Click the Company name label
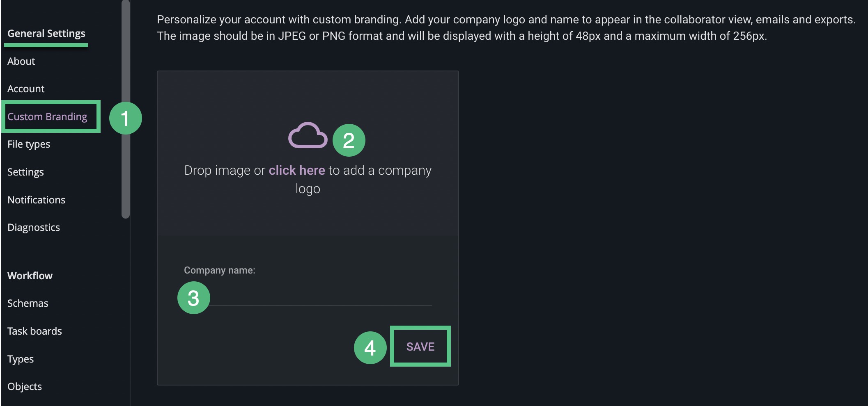Viewport: 868px width, 406px height. click(x=220, y=270)
